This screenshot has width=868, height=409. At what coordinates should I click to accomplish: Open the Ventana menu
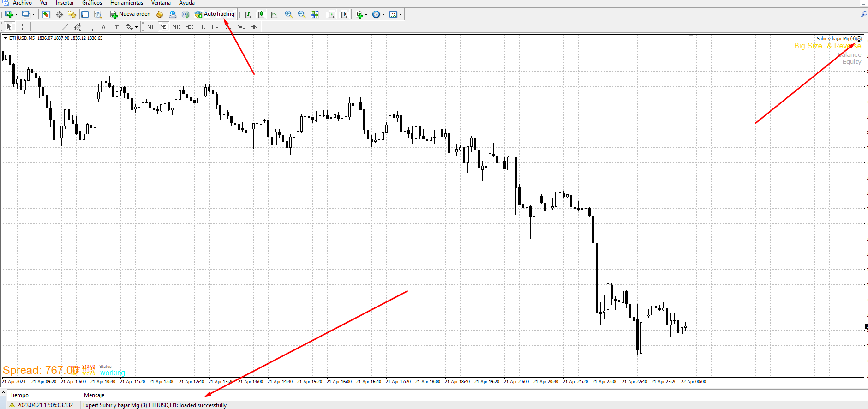tap(161, 3)
